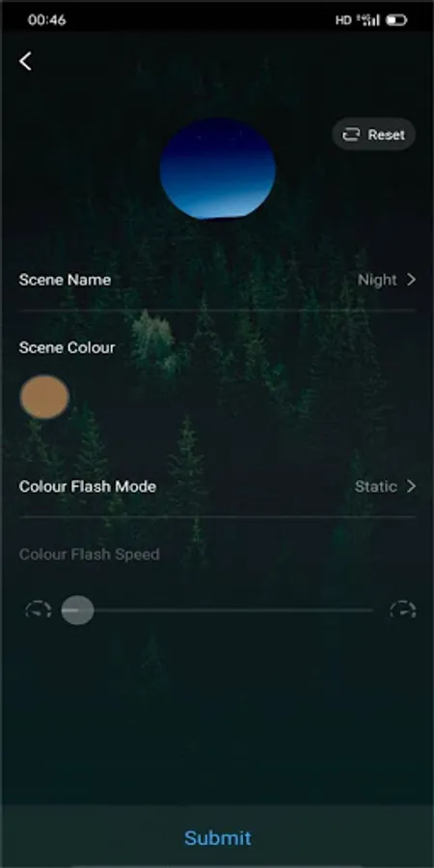The width and height of the screenshot is (434, 868).
Task: Tap the back arrow icon
Action: click(x=25, y=61)
